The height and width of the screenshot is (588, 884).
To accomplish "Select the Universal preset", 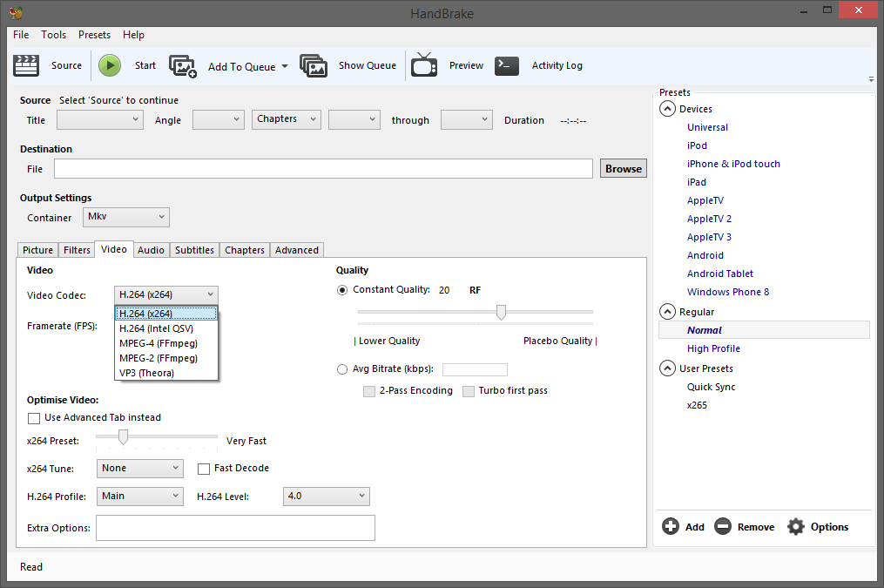I will [x=707, y=127].
